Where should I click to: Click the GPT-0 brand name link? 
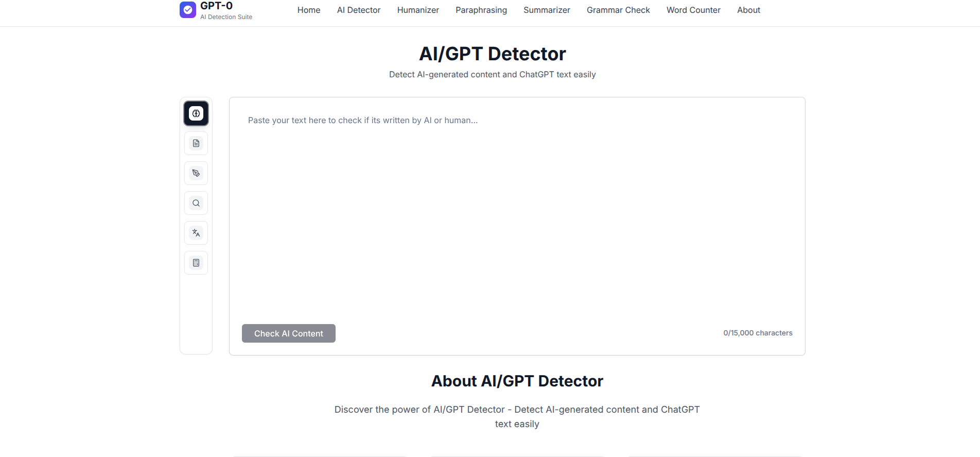tap(216, 6)
